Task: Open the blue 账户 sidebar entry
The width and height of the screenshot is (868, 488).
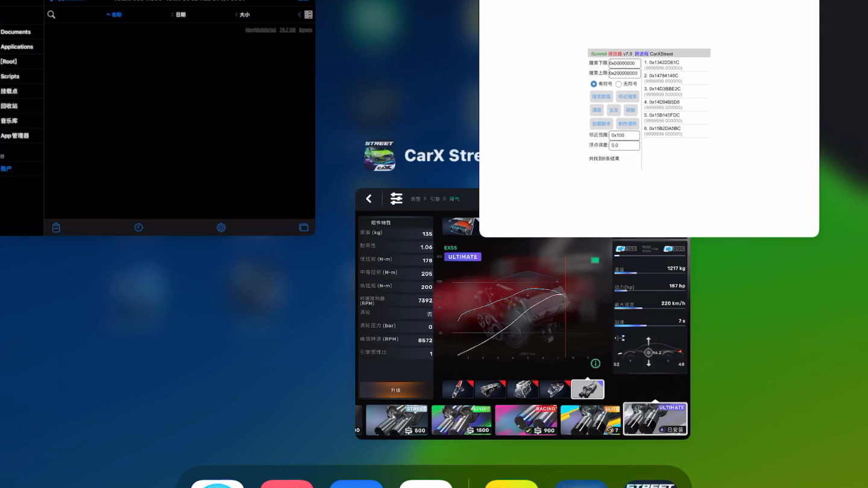Action: (x=6, y=169)
